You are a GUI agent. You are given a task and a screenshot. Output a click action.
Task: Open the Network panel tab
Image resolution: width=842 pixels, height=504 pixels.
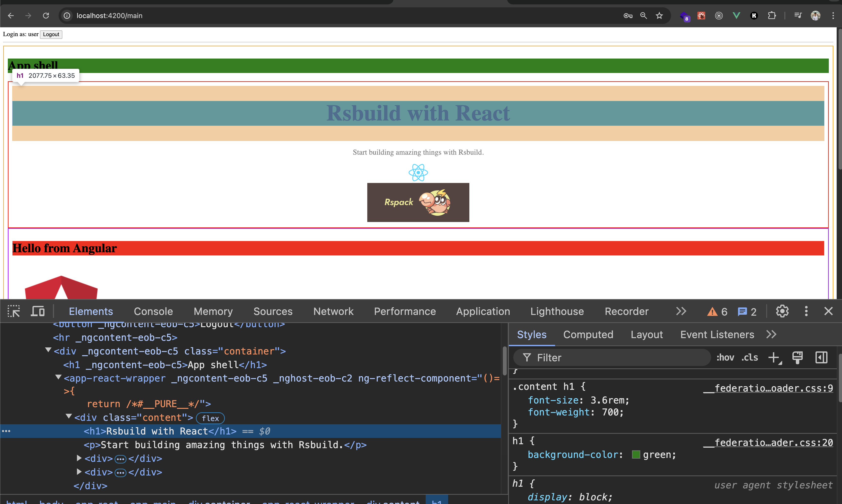[333, 311]
